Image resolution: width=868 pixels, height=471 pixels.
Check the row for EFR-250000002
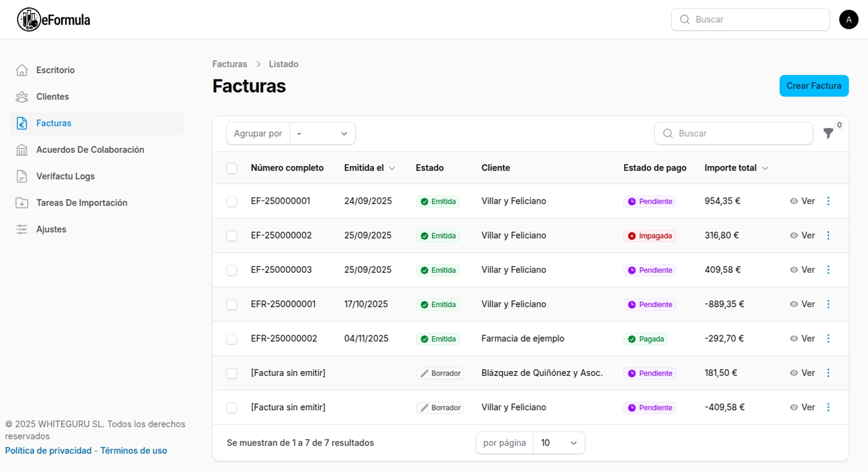coord(232,339)
